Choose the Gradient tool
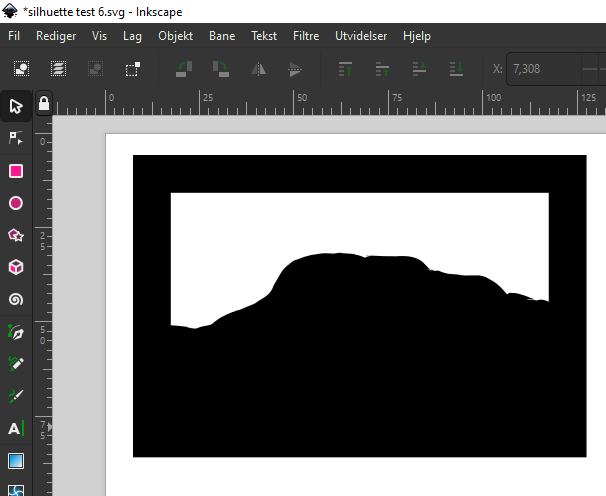Screen dimensions: 606x496 (16, 460)
